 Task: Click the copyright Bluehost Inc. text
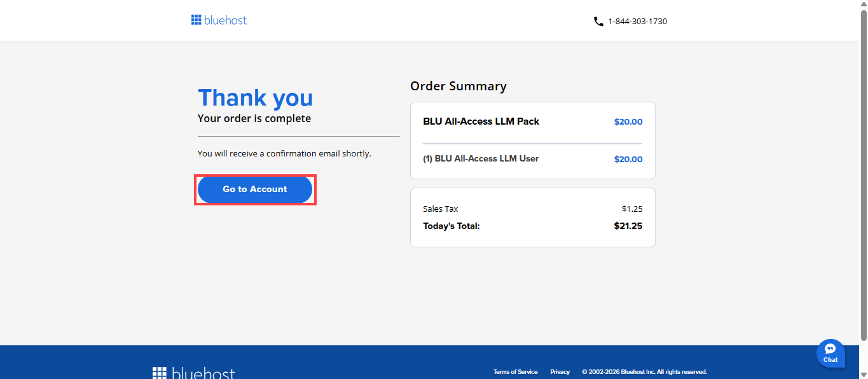pyautogui.click(x=644, y=372)
